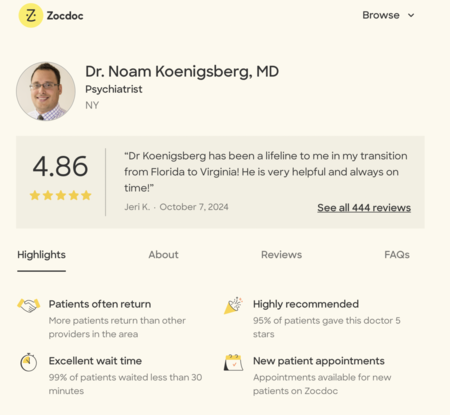Open Dr. Koenigsberg's profile photo
The image size is (450, 415).
click(46, 91)
